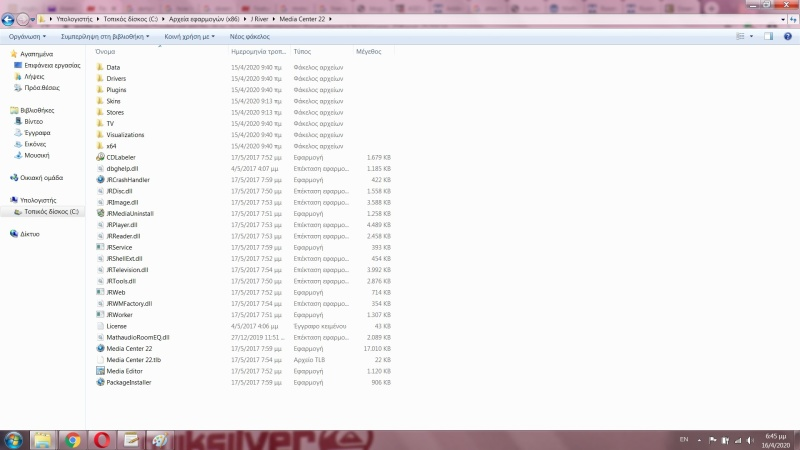Open the Windows Start button
Screen dimensions: 800x450
point(13,440)
